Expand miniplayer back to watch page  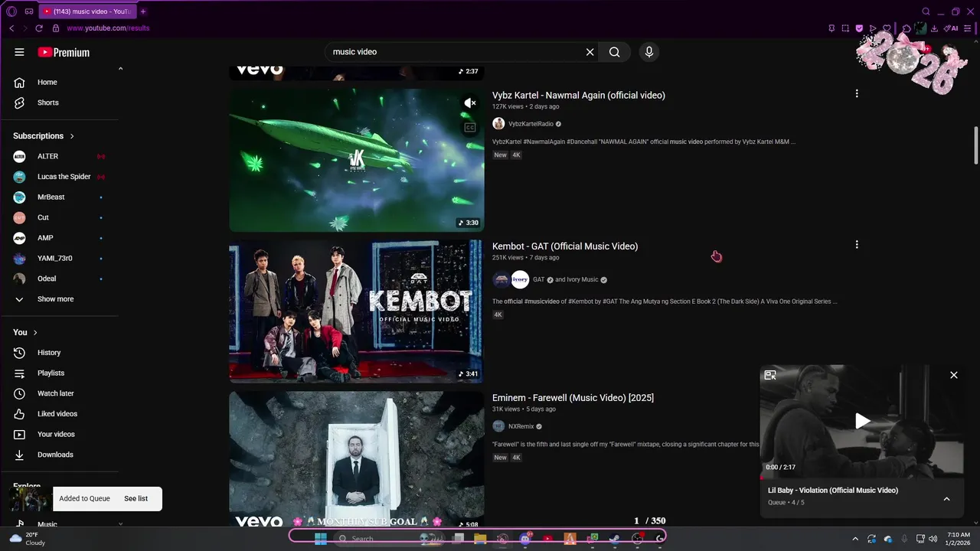pos(770,375)
